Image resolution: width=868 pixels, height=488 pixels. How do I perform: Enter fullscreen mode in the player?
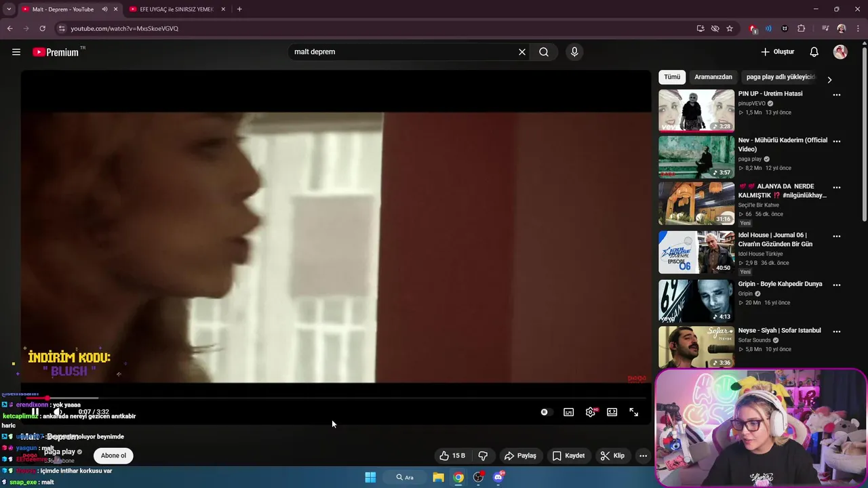click(634, 412)
